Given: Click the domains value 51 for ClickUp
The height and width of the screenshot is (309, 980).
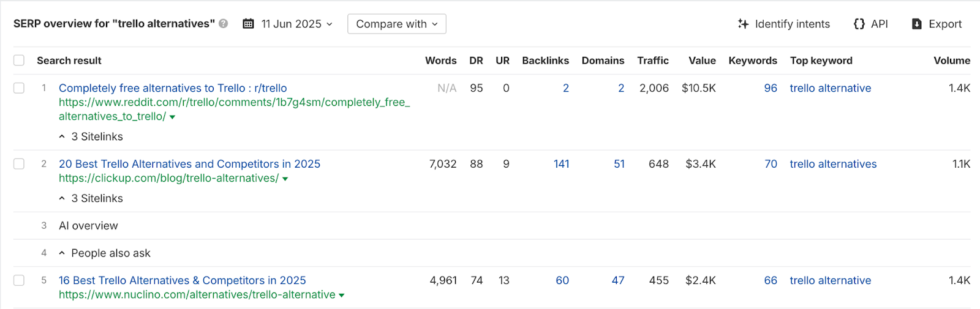Looking at the screenshot, I should [619, 164].
